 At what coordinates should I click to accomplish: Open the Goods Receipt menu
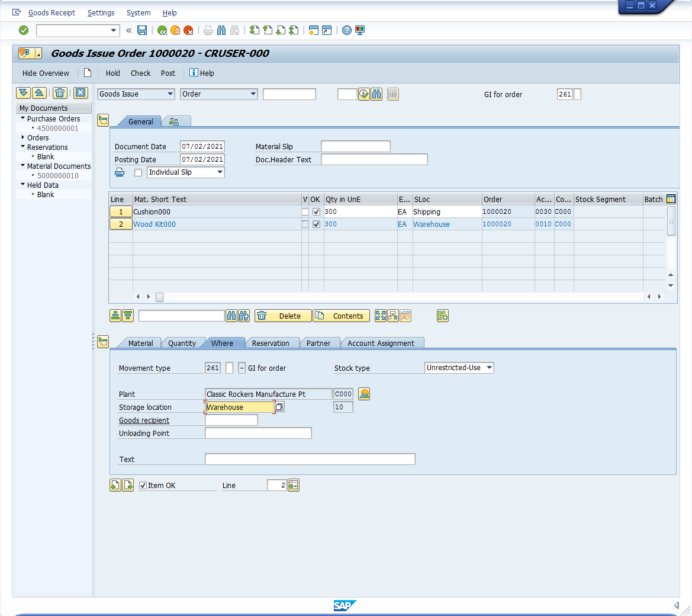coord(52,13)
